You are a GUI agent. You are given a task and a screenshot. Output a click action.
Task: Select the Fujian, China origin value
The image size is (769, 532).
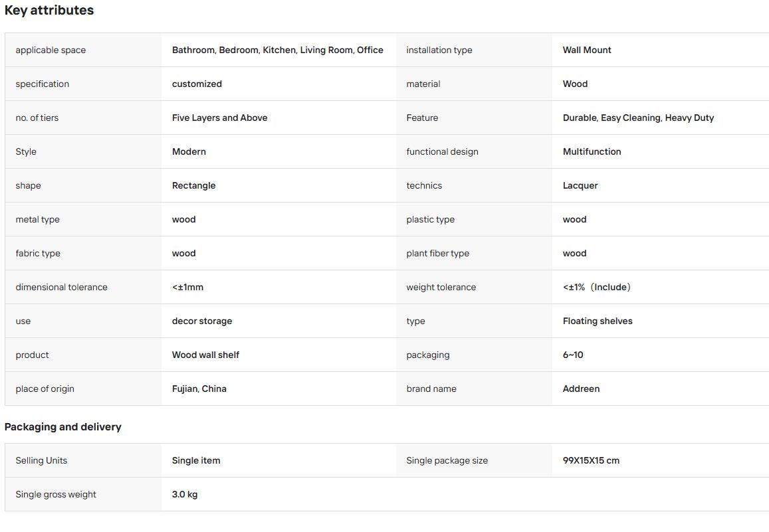tap(199, 389)
